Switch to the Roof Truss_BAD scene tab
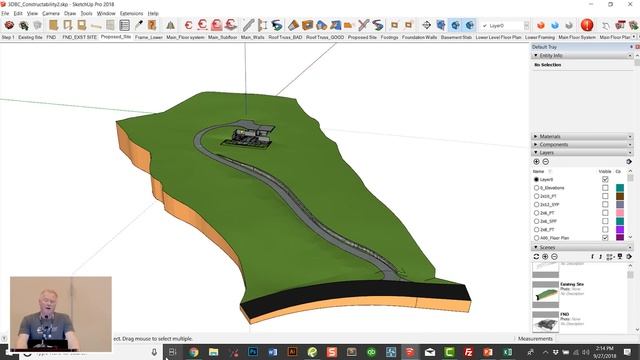640x360 pixels. 285,37
